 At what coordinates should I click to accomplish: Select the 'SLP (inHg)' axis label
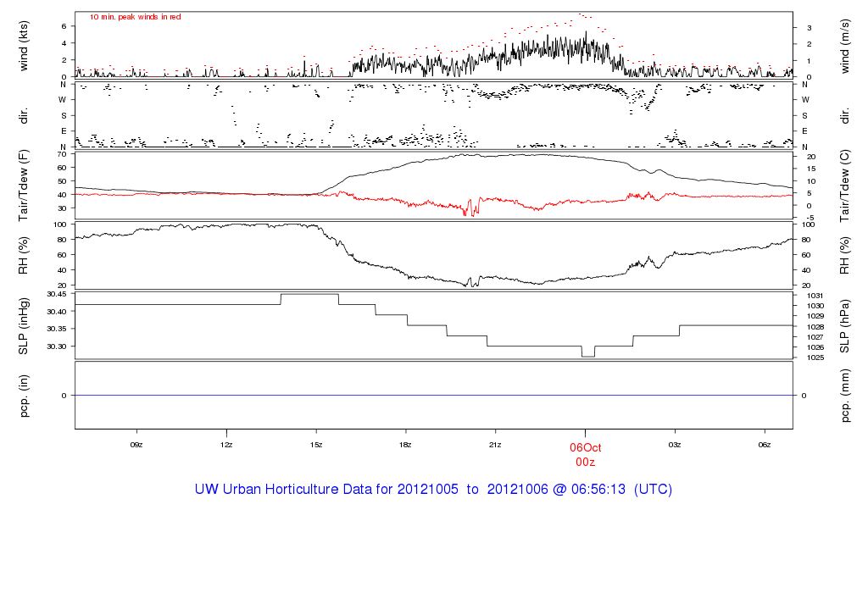pos(23,326)
